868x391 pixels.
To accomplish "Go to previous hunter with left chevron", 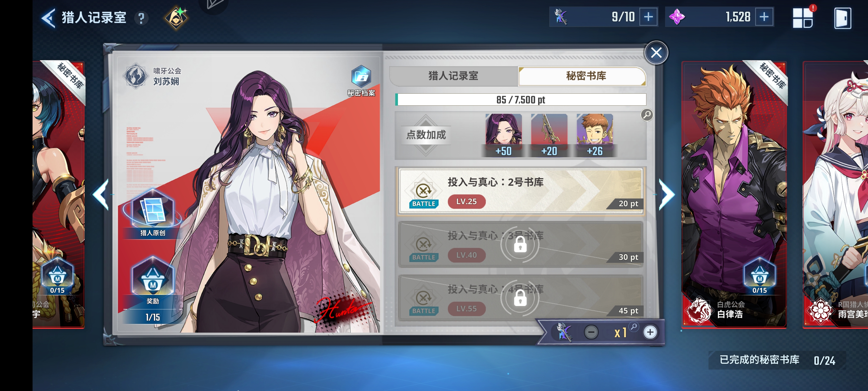I will point(100,195).
